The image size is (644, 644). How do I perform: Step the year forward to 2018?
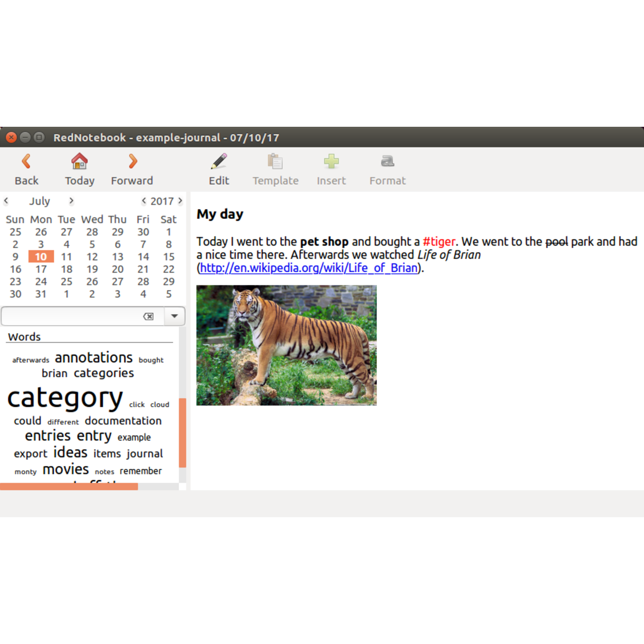180,201
